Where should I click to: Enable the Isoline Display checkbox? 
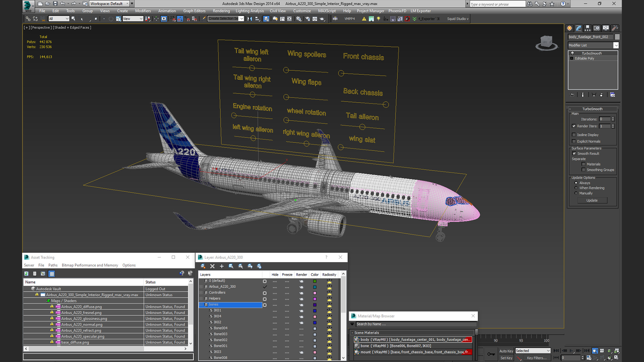(574, 135)
